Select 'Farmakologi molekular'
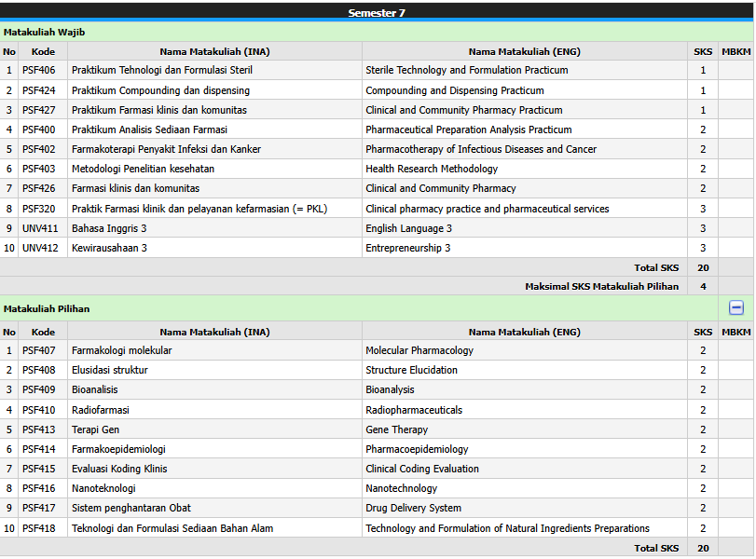The image size is (756, 559). tap(121, 351)
